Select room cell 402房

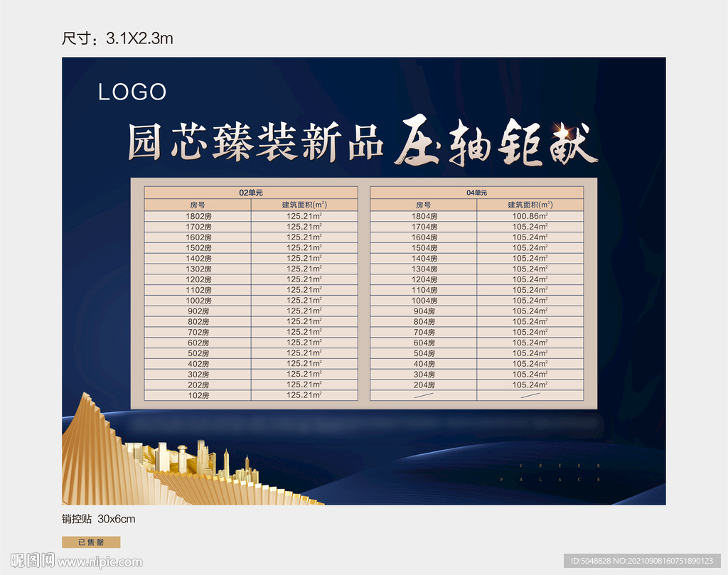pos(198,364)
